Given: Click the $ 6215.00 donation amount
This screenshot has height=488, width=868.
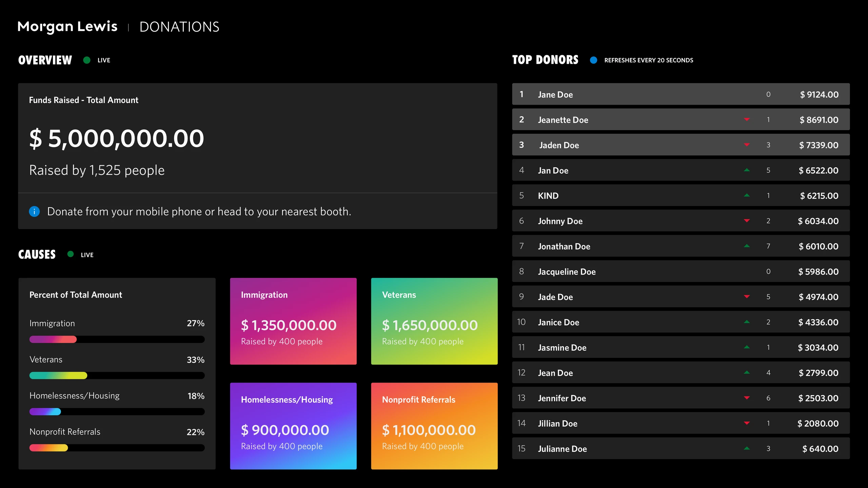Looking at the screenshot, I should [x=819, y=196].
